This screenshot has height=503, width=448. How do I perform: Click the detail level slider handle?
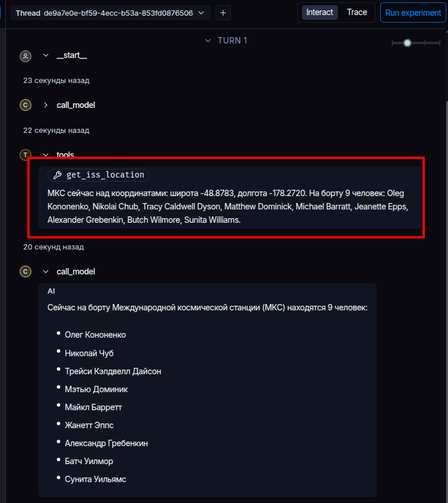coord(407,43)
